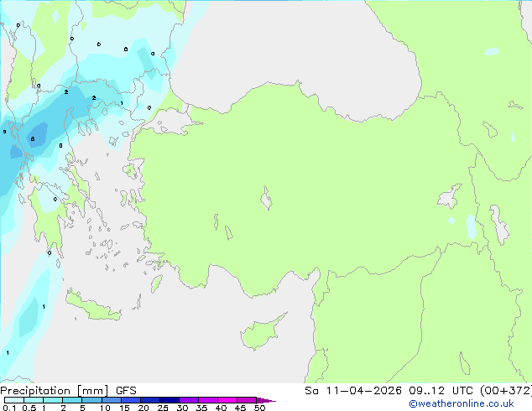Click the 35–40 mm violet legend swatch
Image resolution: width=532 pixels, height=411 pixels.
pos(208,400)
